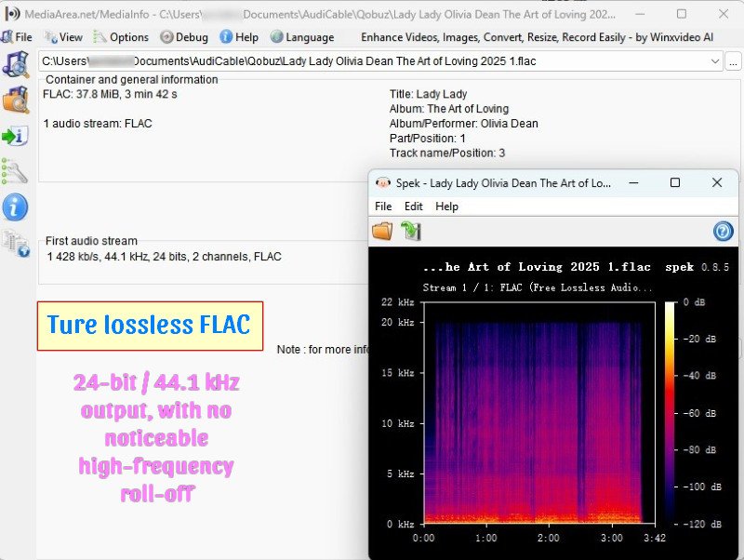The image size is (744, 560).
Task: Click the documents and globe sidebar icon
Action: [16, 244]
